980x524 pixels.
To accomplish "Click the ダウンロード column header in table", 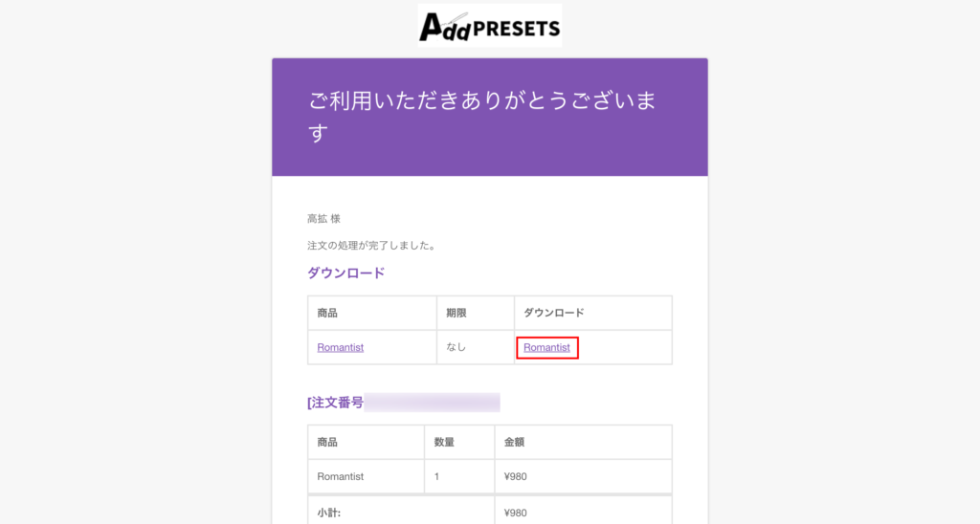I will [554, 313].
